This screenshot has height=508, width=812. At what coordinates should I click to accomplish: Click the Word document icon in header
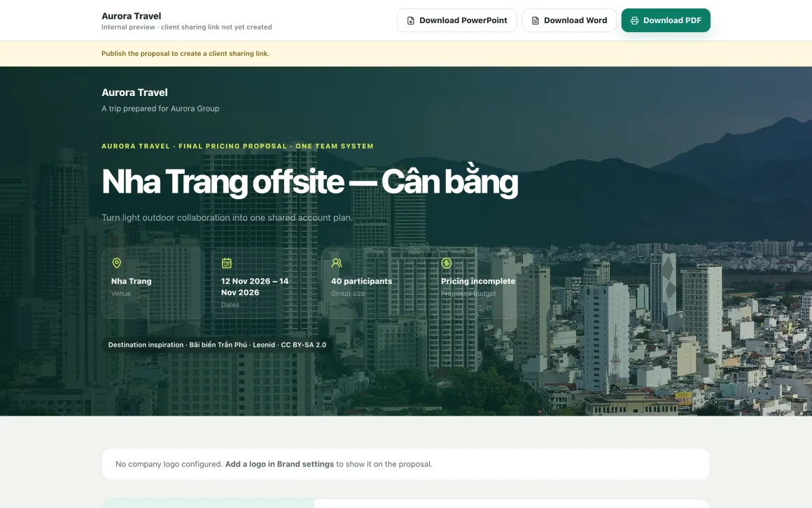[x=535, y=21]
